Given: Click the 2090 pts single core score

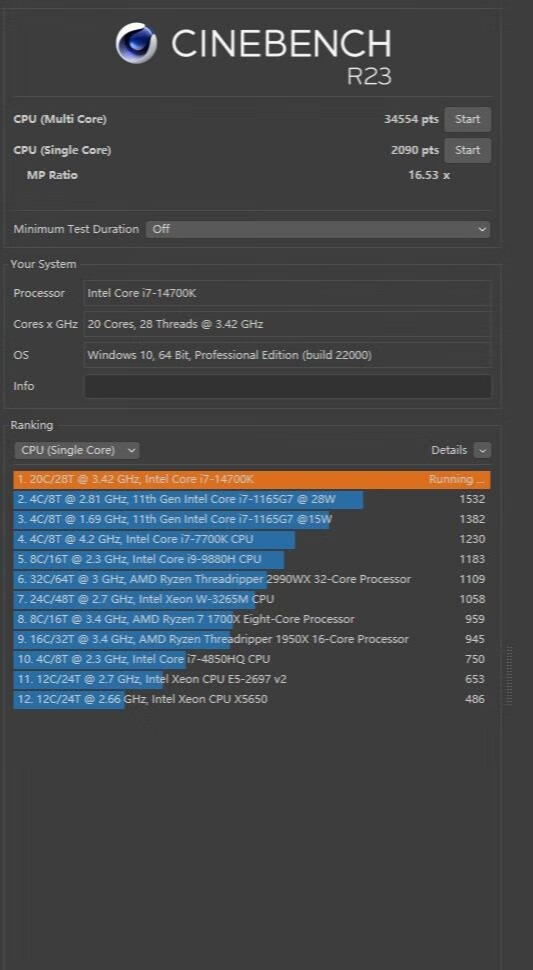Looking at the screenshot, I should coord(415,150).
